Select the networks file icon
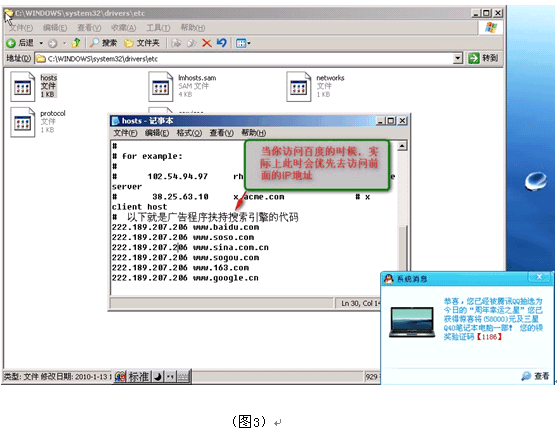The width and height of the screenshot is (557, 442). pos(299,86)
